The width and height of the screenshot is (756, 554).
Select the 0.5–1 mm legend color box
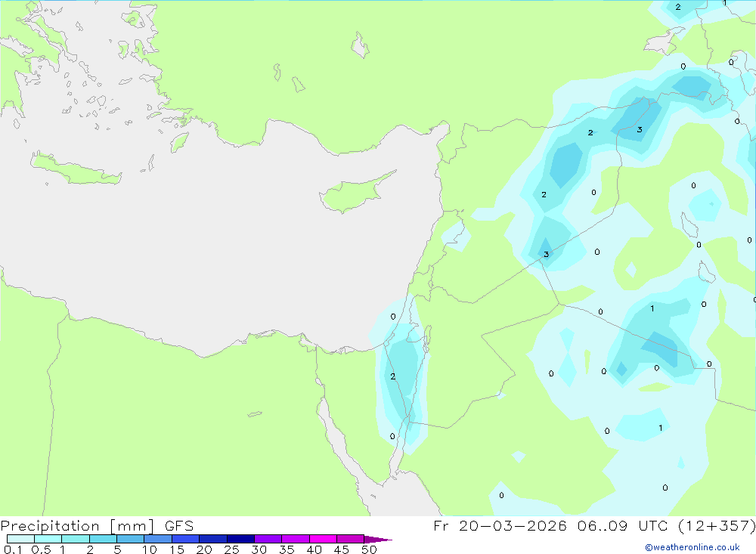click(x=48, y=539)
